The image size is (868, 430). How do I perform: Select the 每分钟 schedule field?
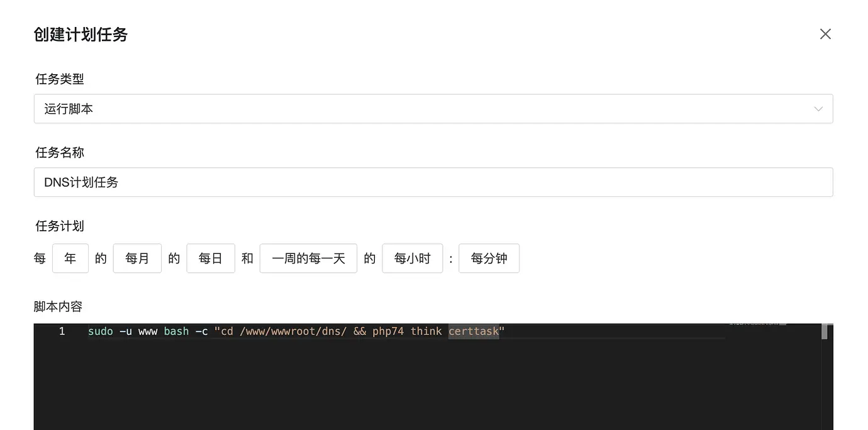click(x=489, y=258)
